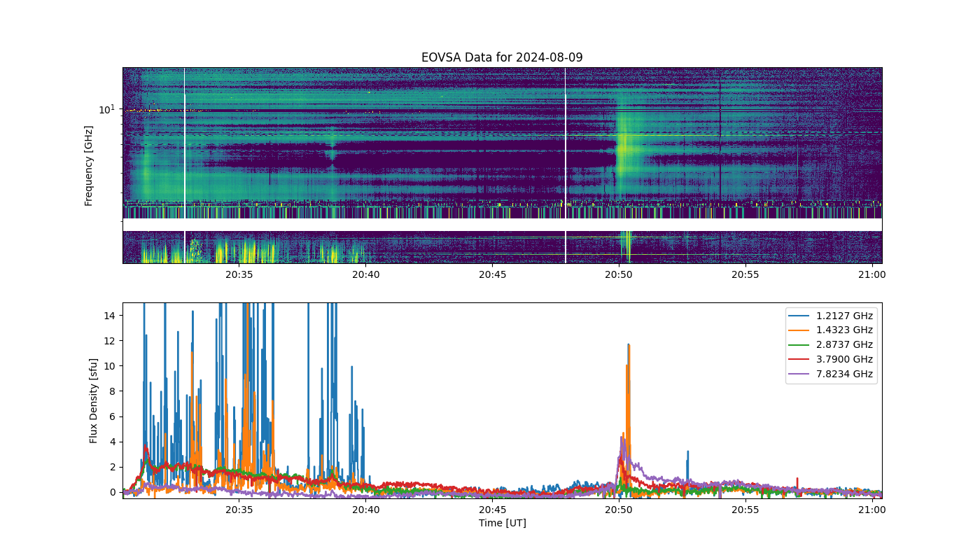Image resolution: width=980 pixels, height=560 pixels.
Task: Select the 1.2127 GHz legend label
Action: point(846,316)
